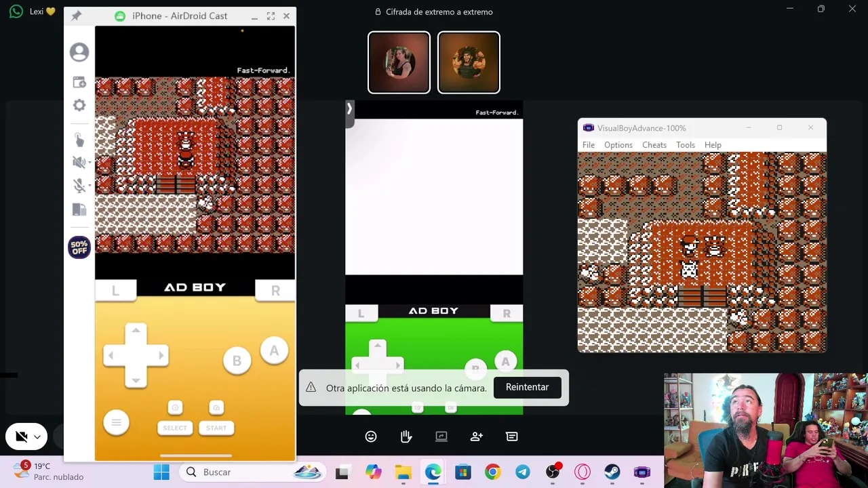Open Windows Start menu
This screenshot has height=488, width=868.
[x=161, y=472]
